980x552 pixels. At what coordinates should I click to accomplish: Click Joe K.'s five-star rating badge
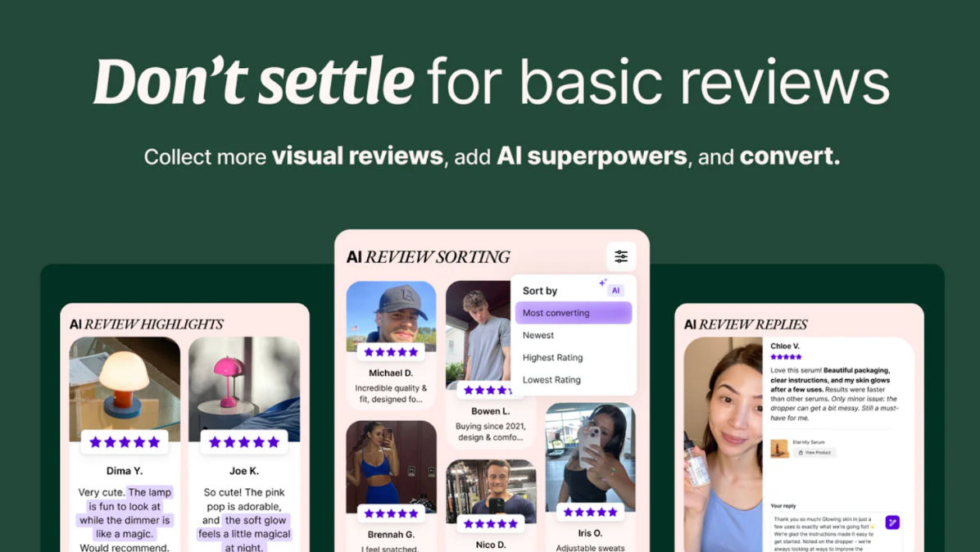[243, 442]
